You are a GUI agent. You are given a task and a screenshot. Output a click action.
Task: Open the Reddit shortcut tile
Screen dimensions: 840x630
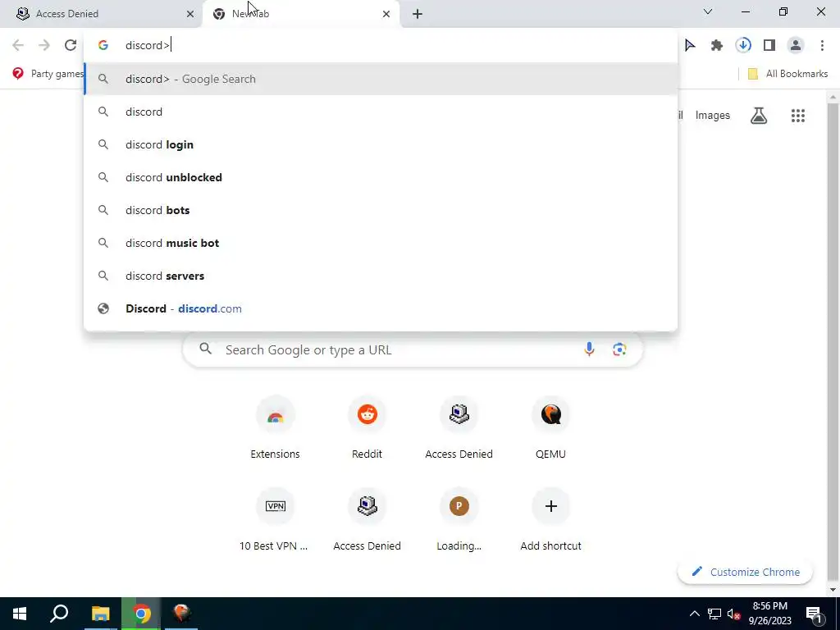367,428
